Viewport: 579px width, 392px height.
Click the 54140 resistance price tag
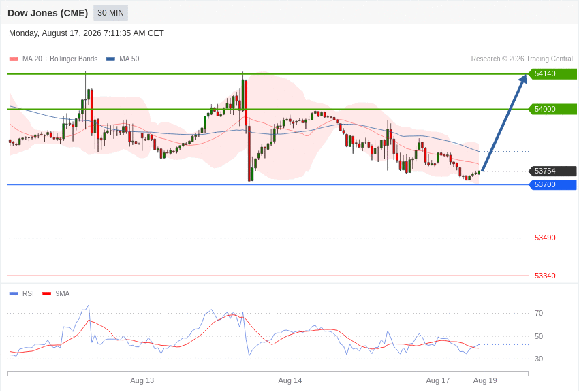point(552,73)
